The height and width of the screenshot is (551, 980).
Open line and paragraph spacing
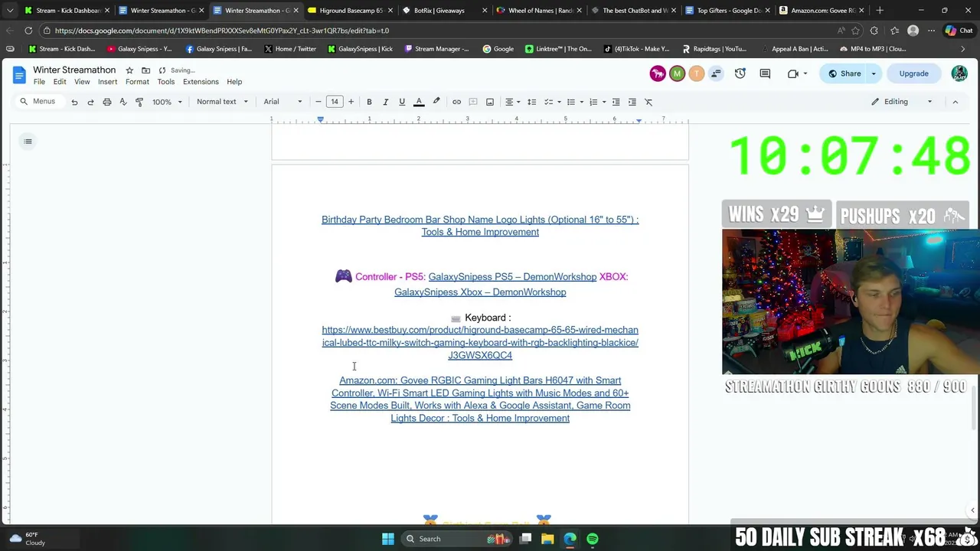531,102
